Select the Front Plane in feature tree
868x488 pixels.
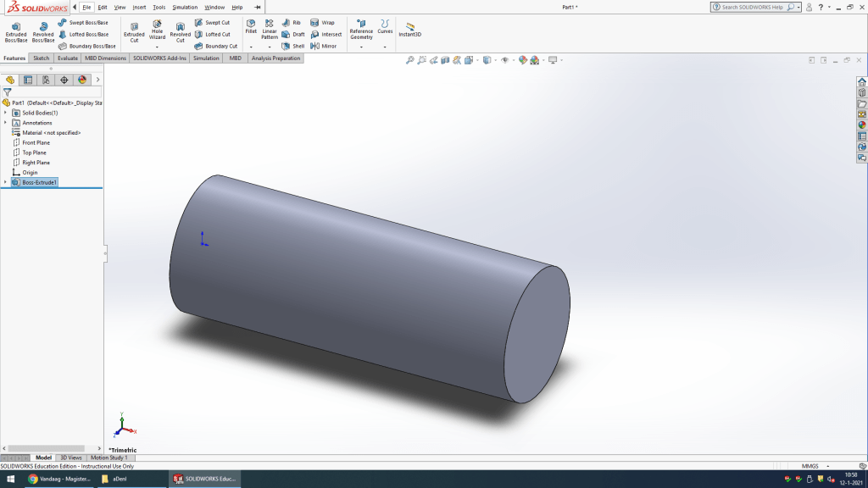(x=36, y=142)
